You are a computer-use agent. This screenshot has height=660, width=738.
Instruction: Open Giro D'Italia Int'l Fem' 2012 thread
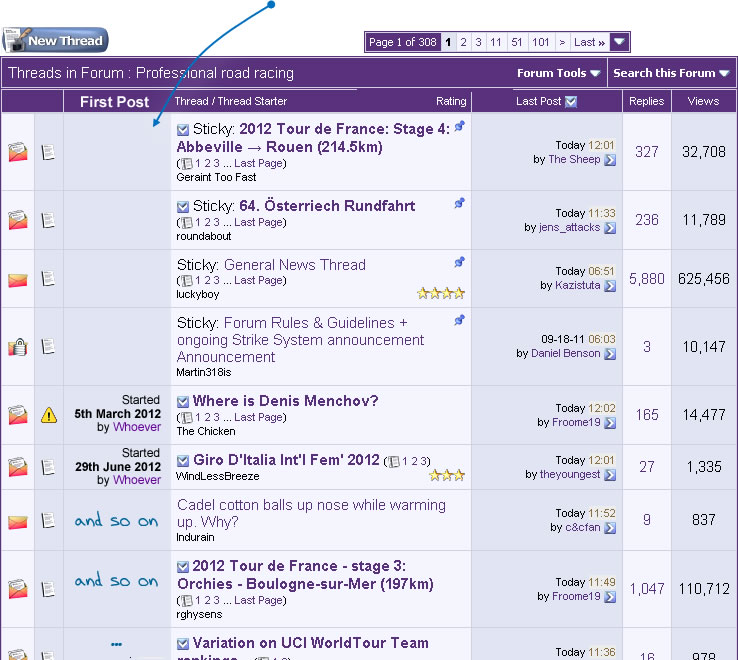286,459
